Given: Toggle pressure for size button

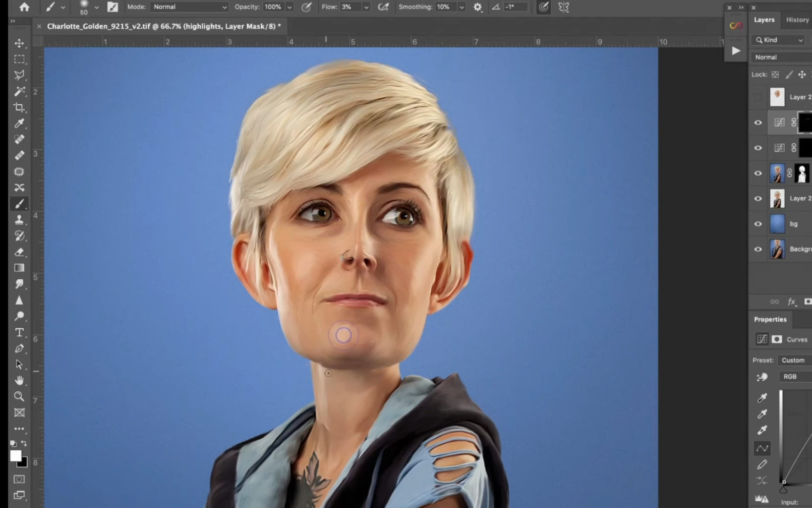Looking at the screenshot, I should pos(544,7).
